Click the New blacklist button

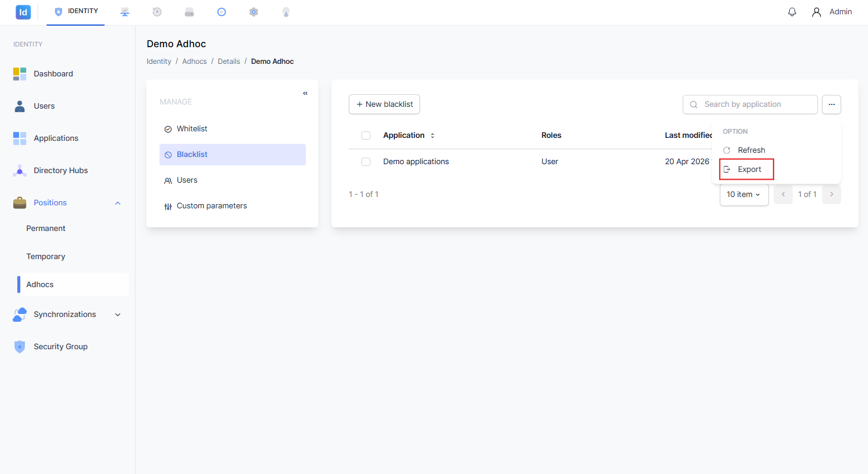pyautogui.click(x=384, y=104)
